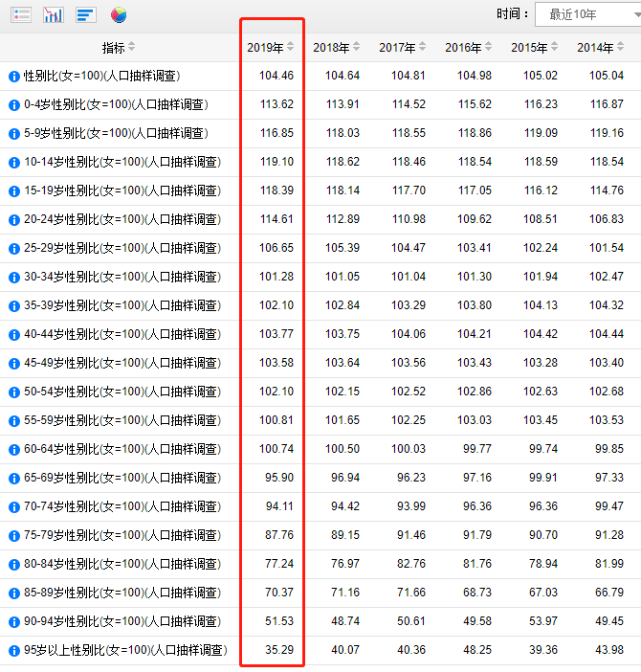Select the 2019 value 35.29
Viewport: 641px width, 672px height.
tap(279, 650)
